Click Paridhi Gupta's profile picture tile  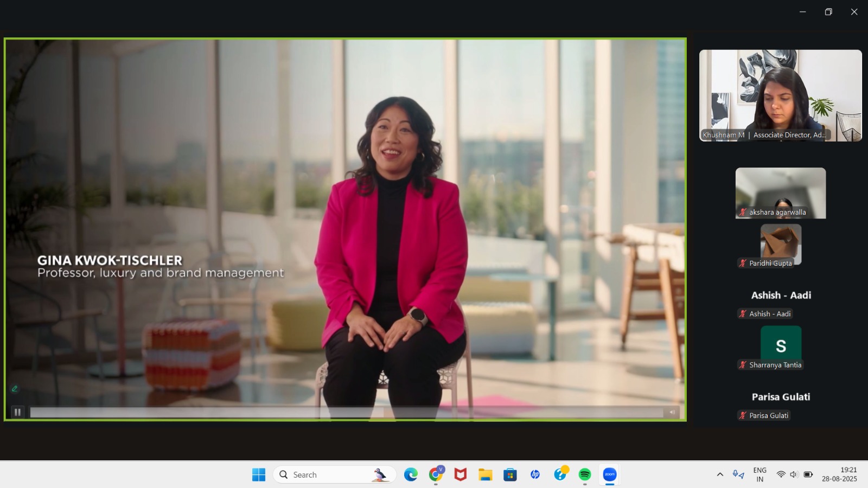(x=781, y=243)
